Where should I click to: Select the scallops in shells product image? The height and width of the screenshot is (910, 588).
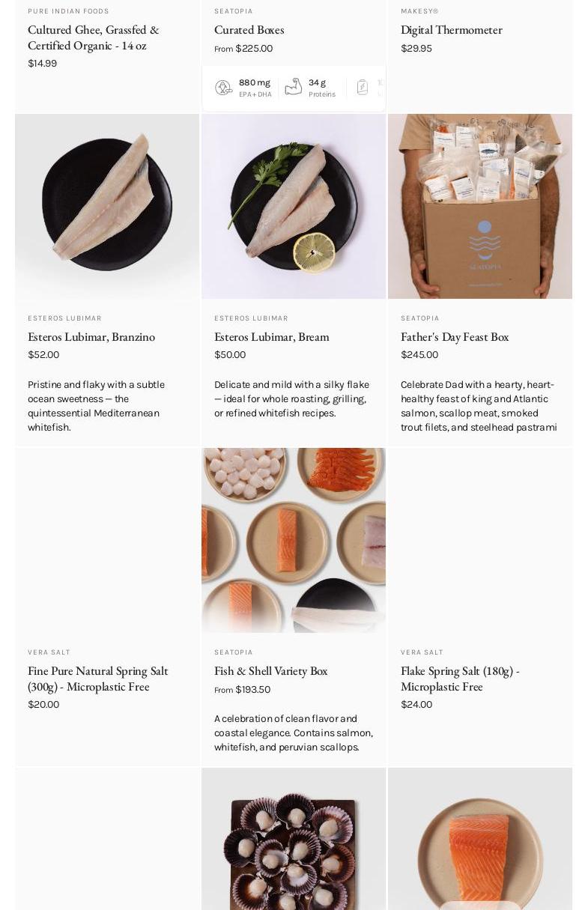pos(294,839)
